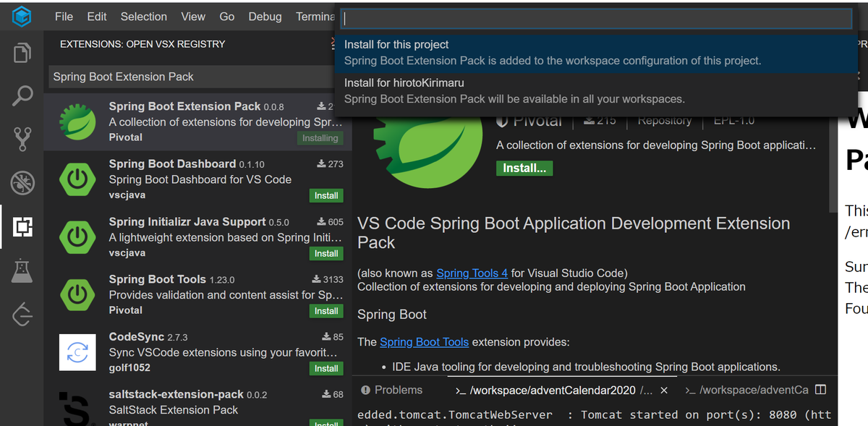This screenshot has height=426, width=868.
Task: Click the quick input field at the top
Action: pyautogui.click(x=596, y=17)
